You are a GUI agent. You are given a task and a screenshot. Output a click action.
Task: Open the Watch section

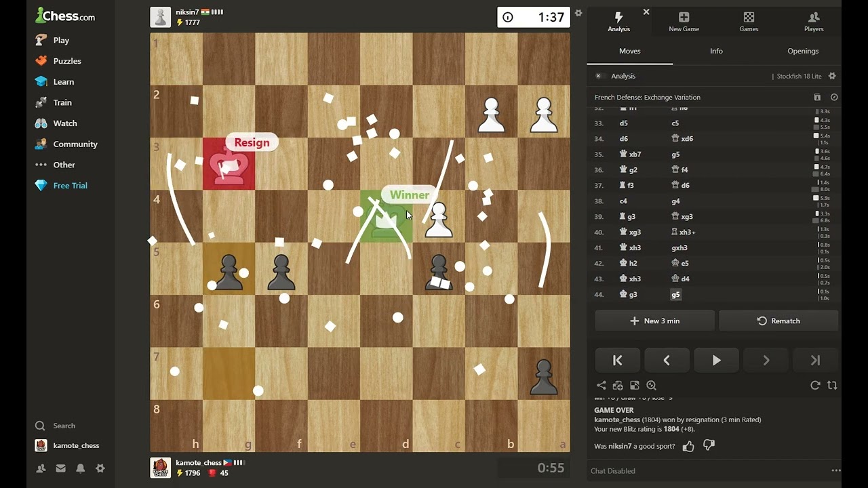tap(56, 123)
